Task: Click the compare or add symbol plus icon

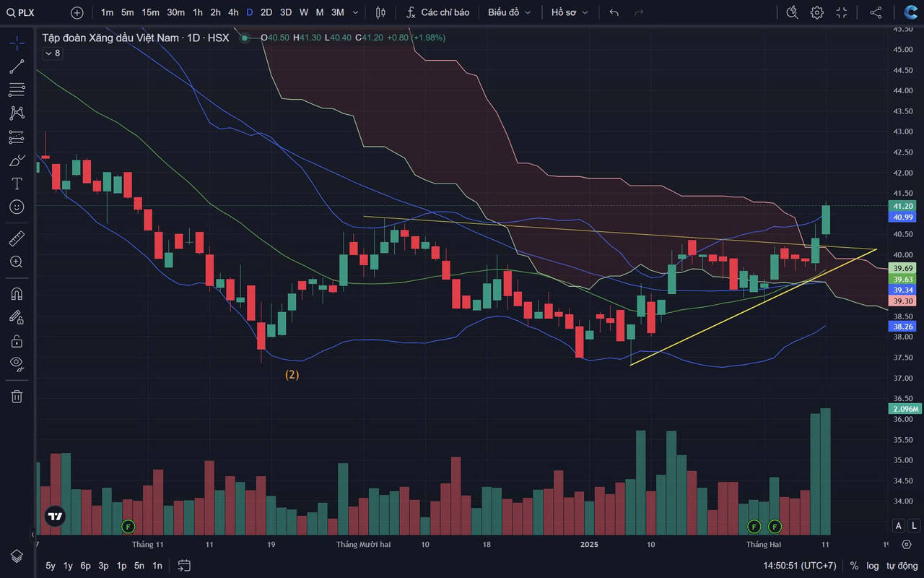Action: click(77, 12)
